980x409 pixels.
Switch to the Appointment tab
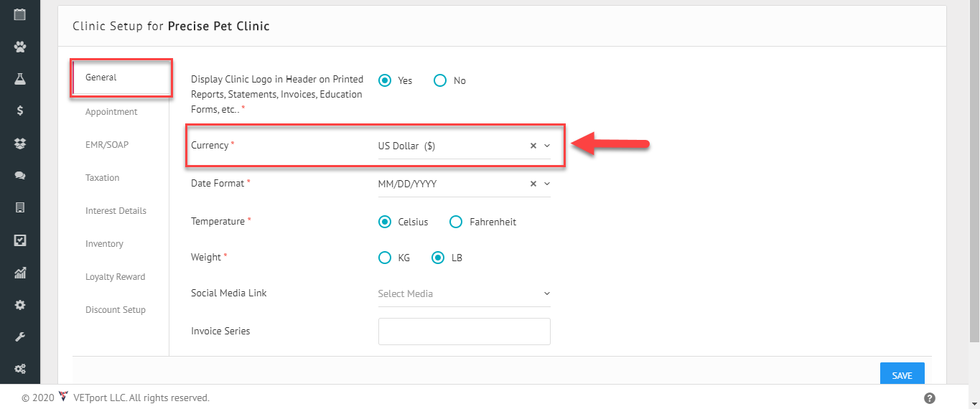point(111,112)
